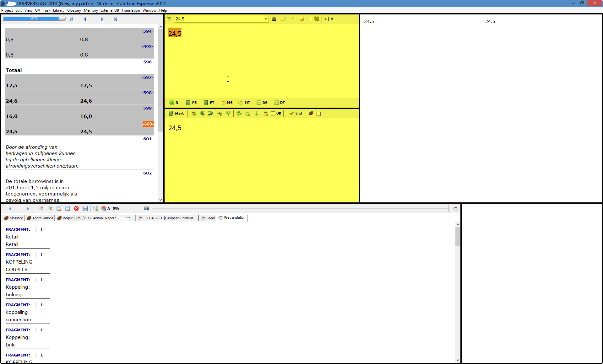603x364 pixels.
Task: Click the green down arrow icon
Action: tap(257, 114)
